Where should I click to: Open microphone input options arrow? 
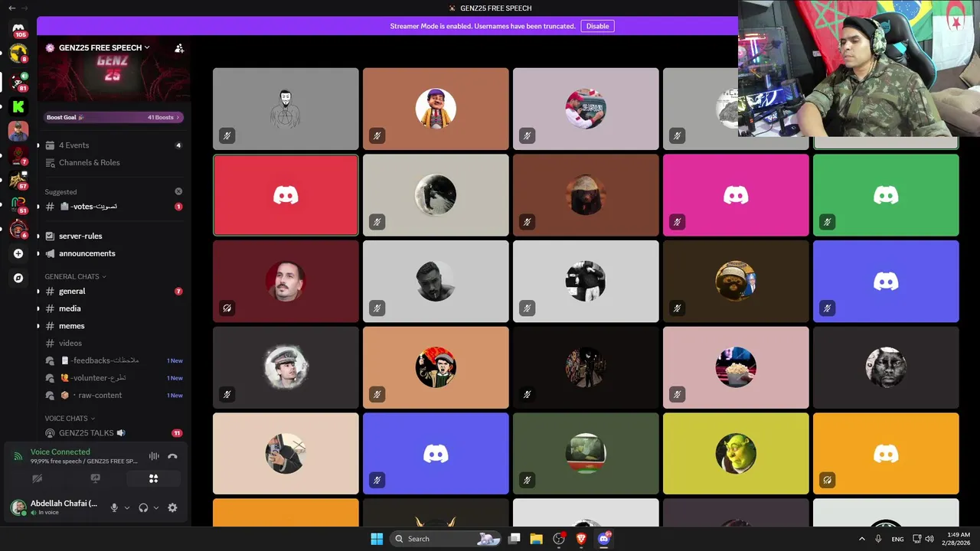tap(127, 507)
